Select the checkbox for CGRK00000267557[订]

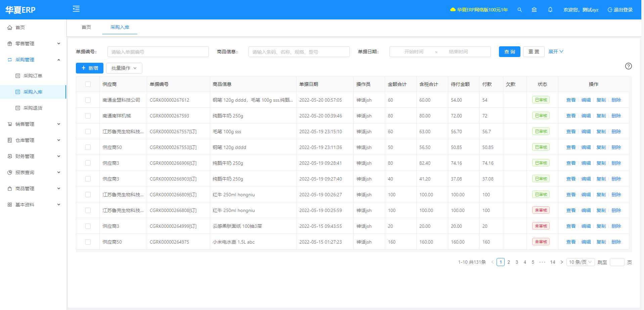[88, 132]
